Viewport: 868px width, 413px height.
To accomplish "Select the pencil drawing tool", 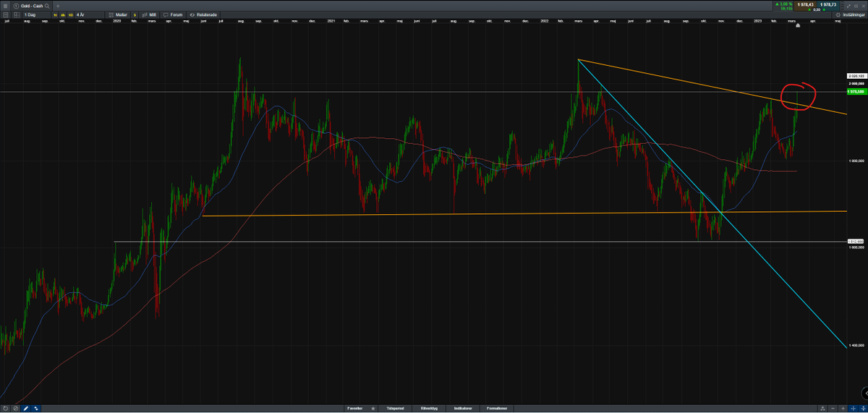I will 26,408.
